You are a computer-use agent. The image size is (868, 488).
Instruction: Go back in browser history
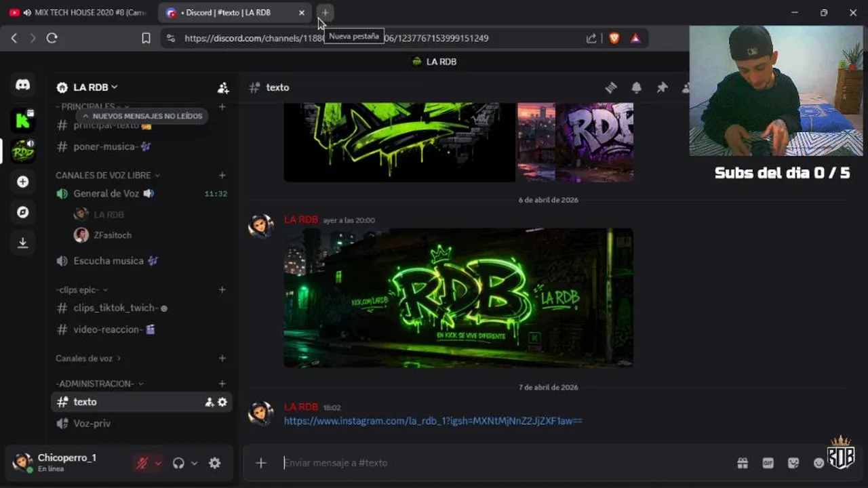coord(14,39)
